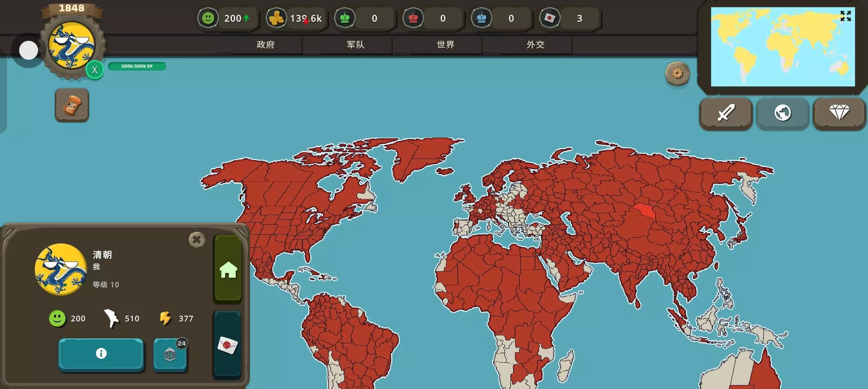Screen dimensions: 868x389
Task: Open the 外交 diplomacy menu
Action: click(x=535, y=45)
